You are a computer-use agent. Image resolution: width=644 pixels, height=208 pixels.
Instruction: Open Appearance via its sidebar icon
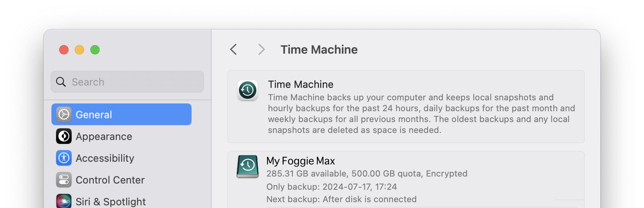[64, 136]
